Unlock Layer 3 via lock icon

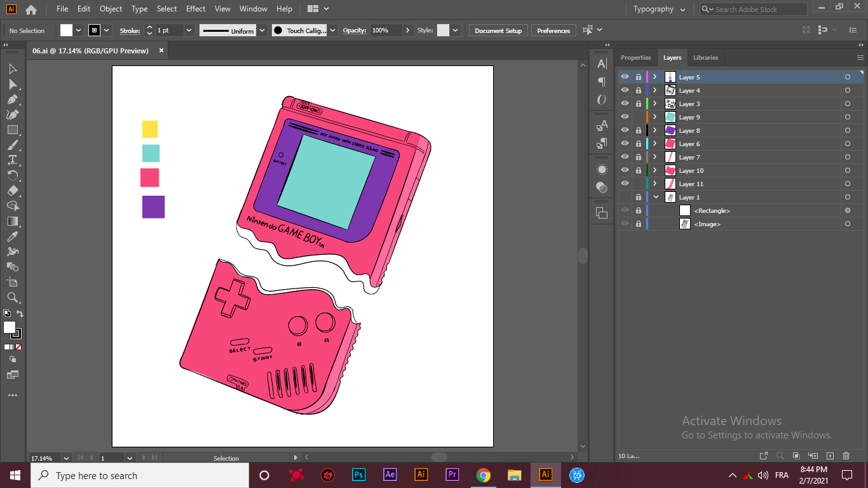coord(639,104)
